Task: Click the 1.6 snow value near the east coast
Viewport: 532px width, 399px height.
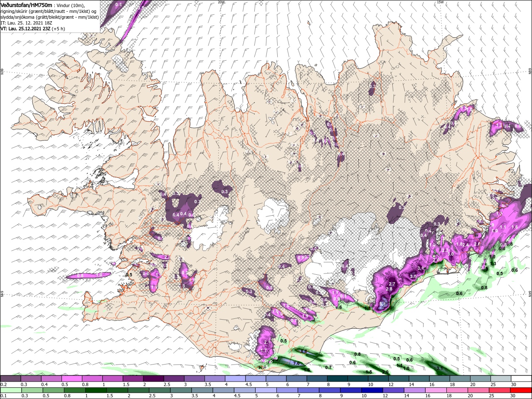Action: click(515, 227)
